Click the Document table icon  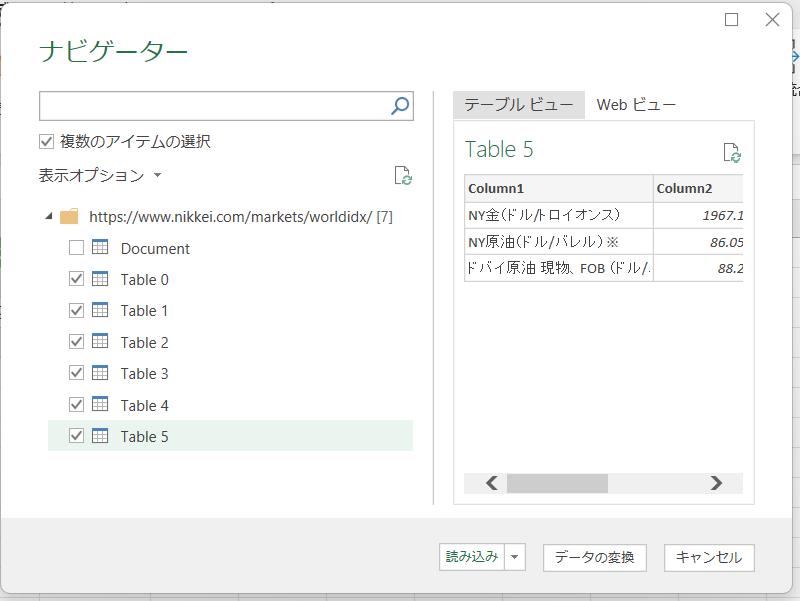pos(100,248)
